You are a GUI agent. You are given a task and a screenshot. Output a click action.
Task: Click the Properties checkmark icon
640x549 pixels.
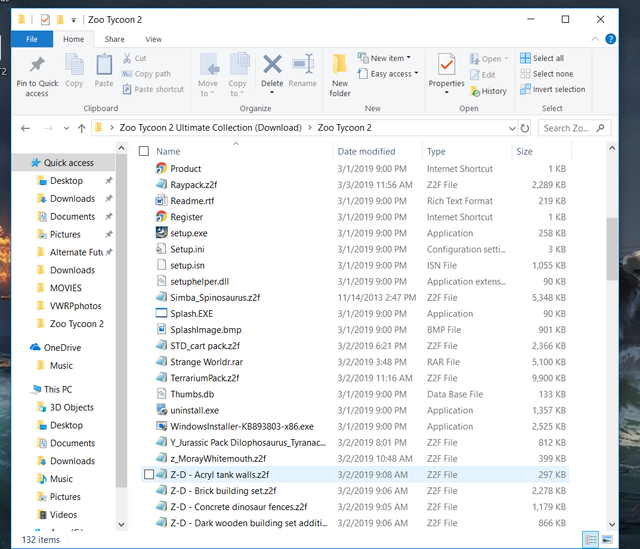click(x=447, y=64)
